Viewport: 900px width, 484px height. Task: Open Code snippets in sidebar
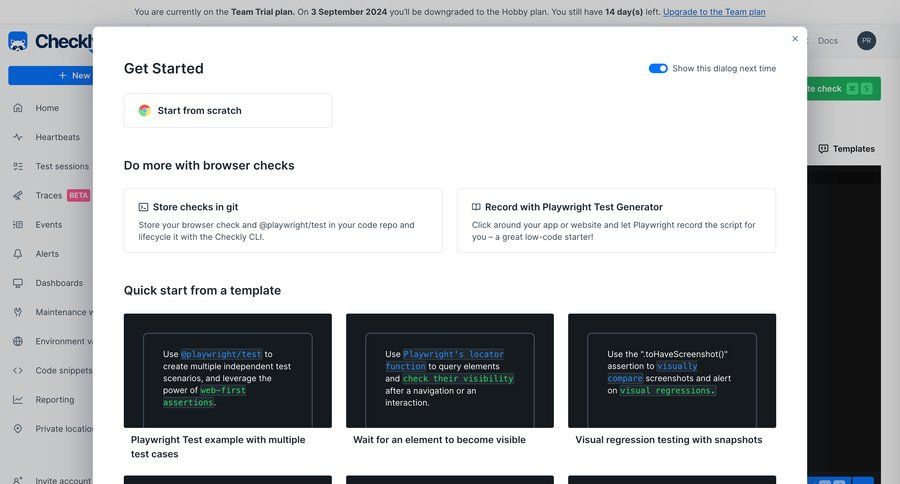pyautogui.click(x=64, y=371)
